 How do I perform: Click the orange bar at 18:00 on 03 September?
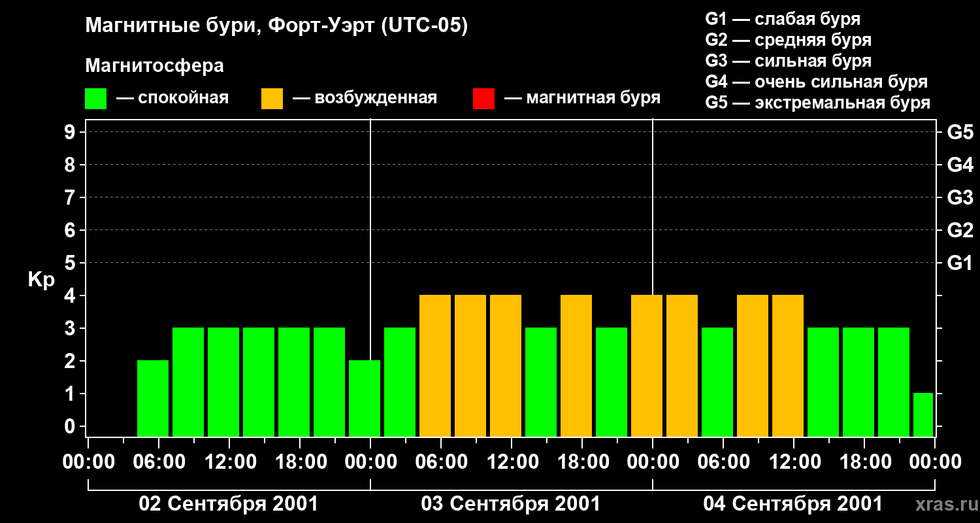(x=576, y=365)
